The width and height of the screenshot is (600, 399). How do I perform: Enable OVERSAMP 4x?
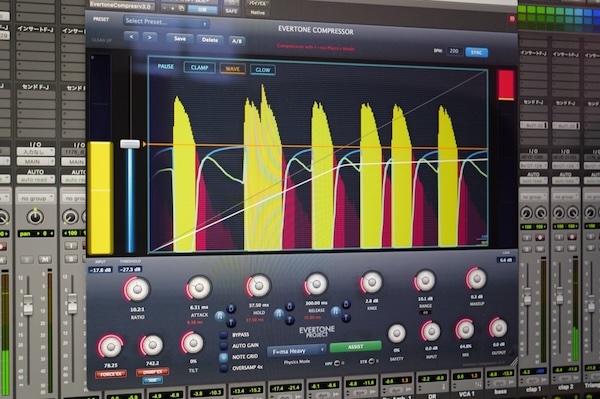coord(223,368)
